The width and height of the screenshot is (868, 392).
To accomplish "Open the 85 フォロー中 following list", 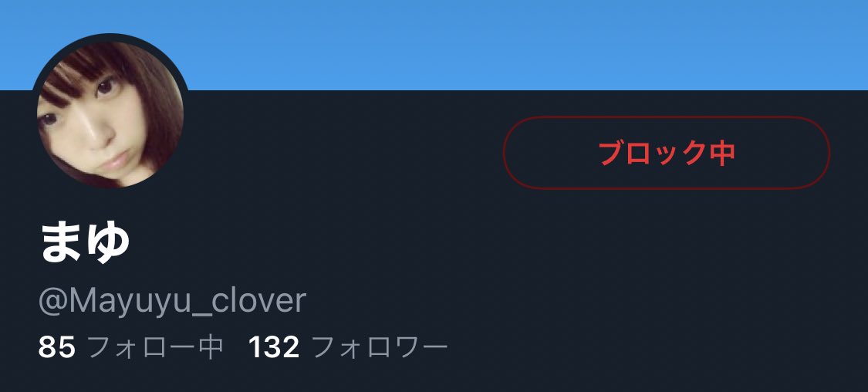I will pyautogui.click(x=130, y=348).
